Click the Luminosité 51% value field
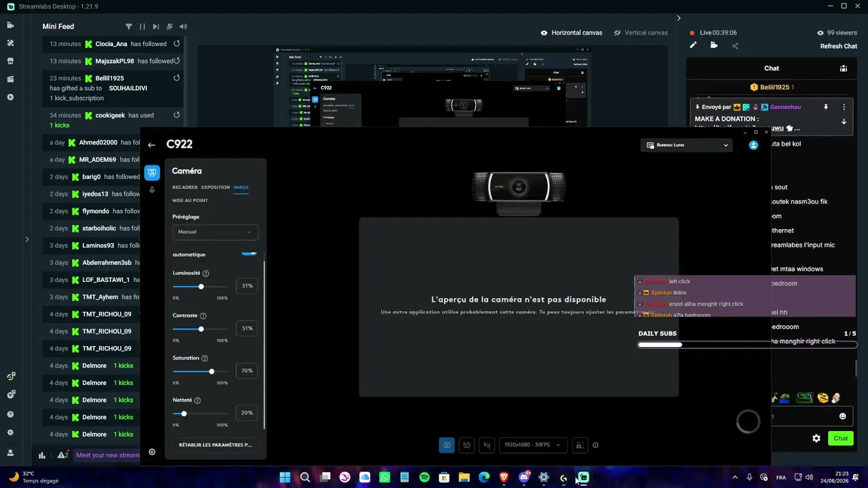Viewport: 868px width, 488px height. [x=247, y=286]
